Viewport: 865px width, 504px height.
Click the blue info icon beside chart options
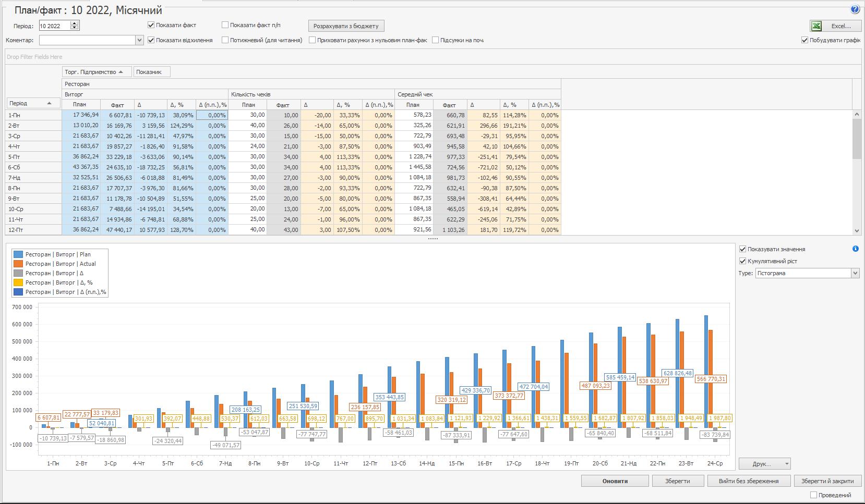[x=855, y=249]
